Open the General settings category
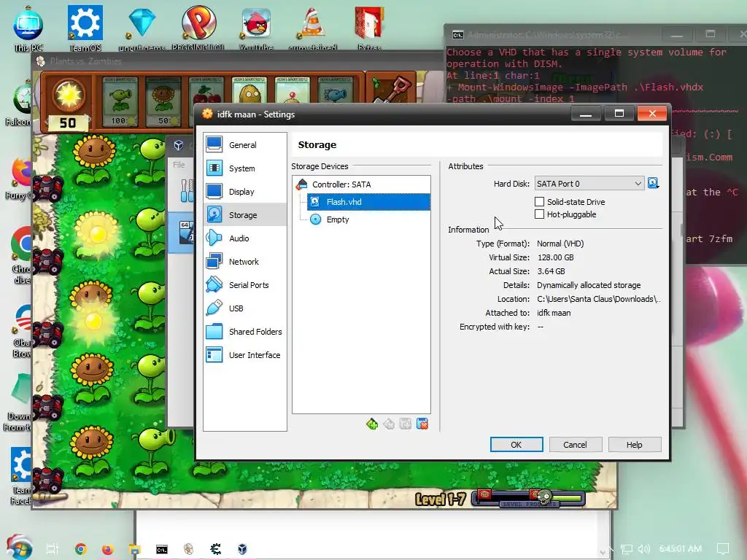The height and width of the screenshot is (560, 747). point(244,145)
